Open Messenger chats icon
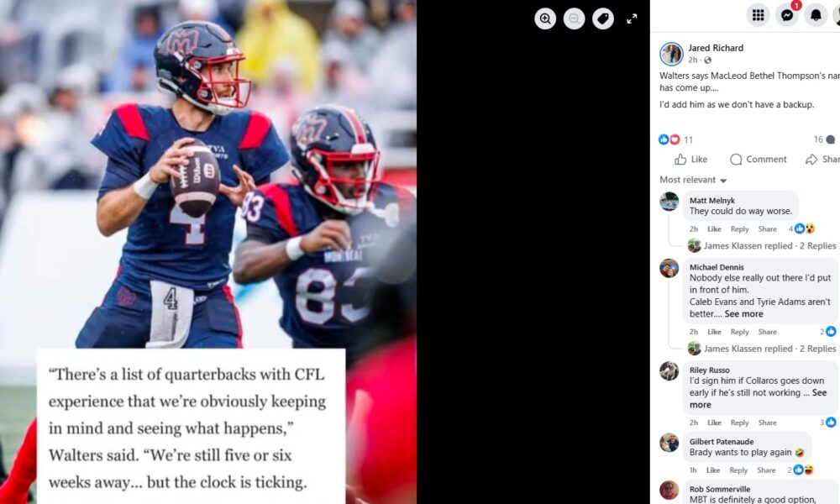Viewport: 840px width, 504px height. tap(787, 15)
